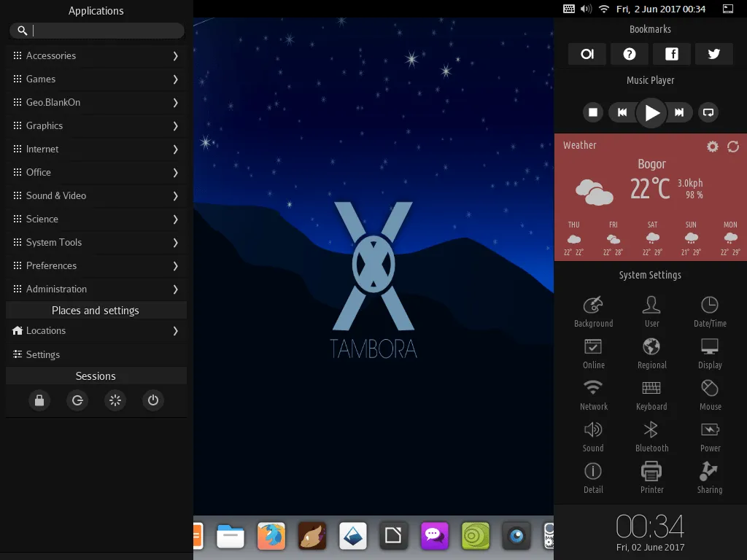The width and height of the screenshot is (747, 560).
Task: Open the Facebook bookmark
Action: pyautogui.click(x=672, y=54)
